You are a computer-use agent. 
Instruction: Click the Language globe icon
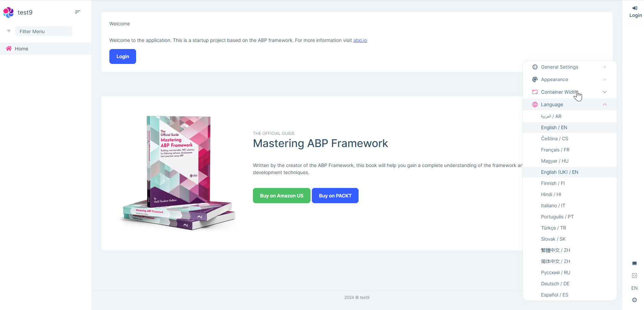coord(535,104)
